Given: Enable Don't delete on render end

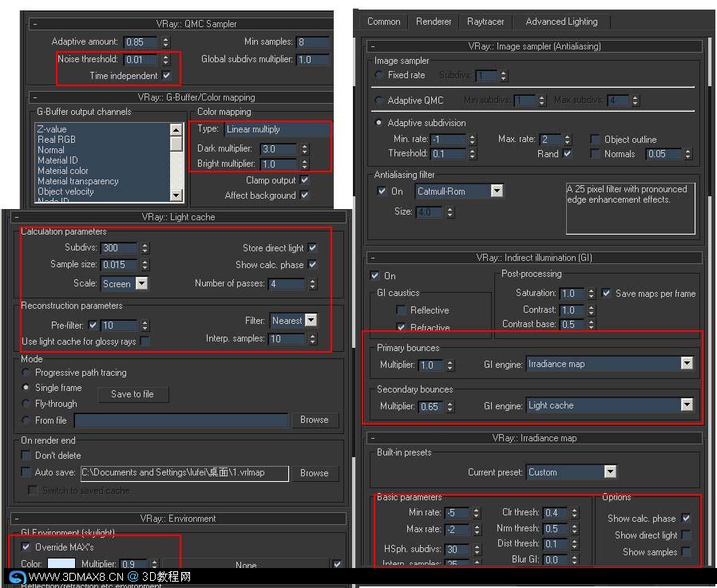Looking at the screenshot, I should [26, 456].
